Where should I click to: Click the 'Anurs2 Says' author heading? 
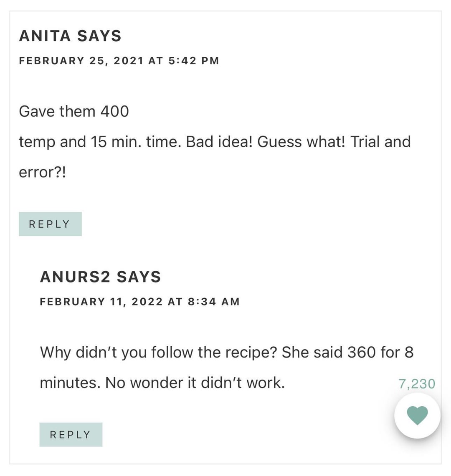coord(100,277)
